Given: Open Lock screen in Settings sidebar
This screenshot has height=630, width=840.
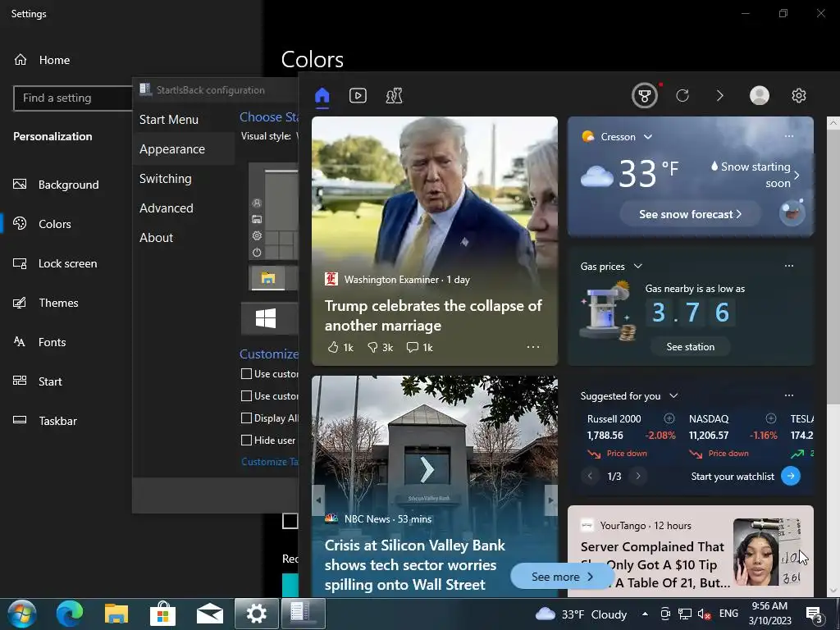Looking at the screenshot, I should [x=66, y=263].
